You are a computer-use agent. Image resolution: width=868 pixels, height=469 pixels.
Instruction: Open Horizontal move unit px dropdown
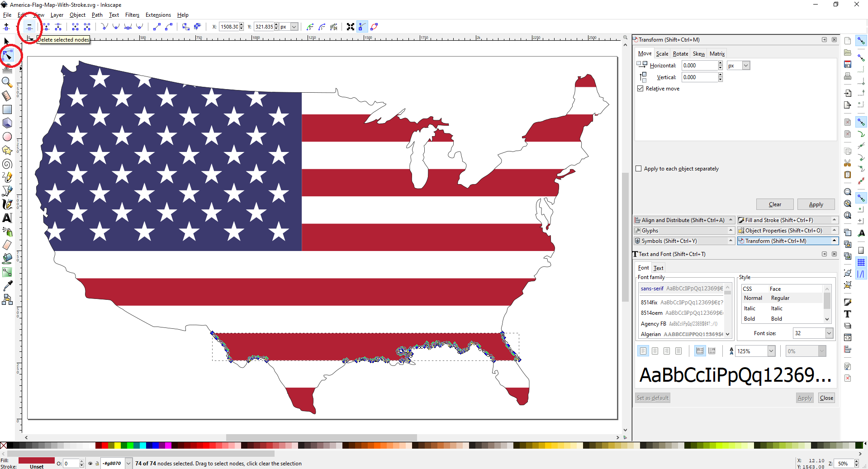(x=746, y=66)
